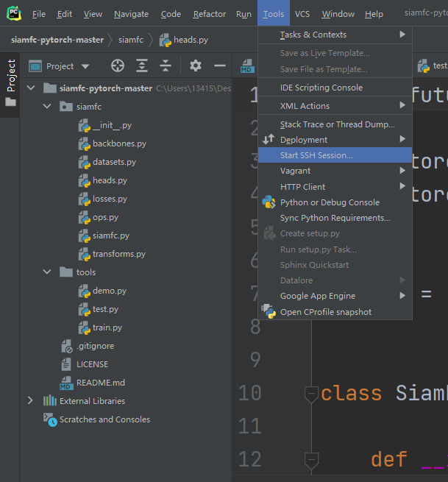The image size is (448, 482).
Task: Click line number 9 in editor gutter
Action: pyautogui.click(x=255, y=360)
